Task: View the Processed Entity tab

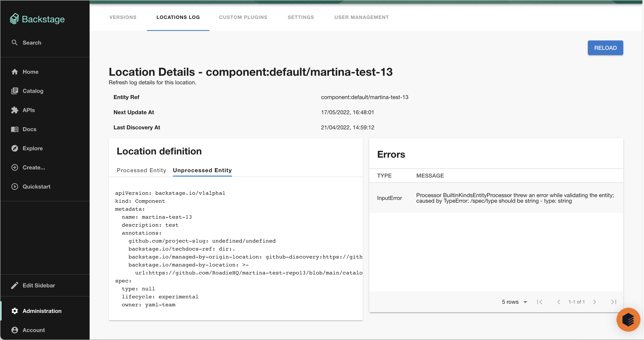Action: pos(141,170)
